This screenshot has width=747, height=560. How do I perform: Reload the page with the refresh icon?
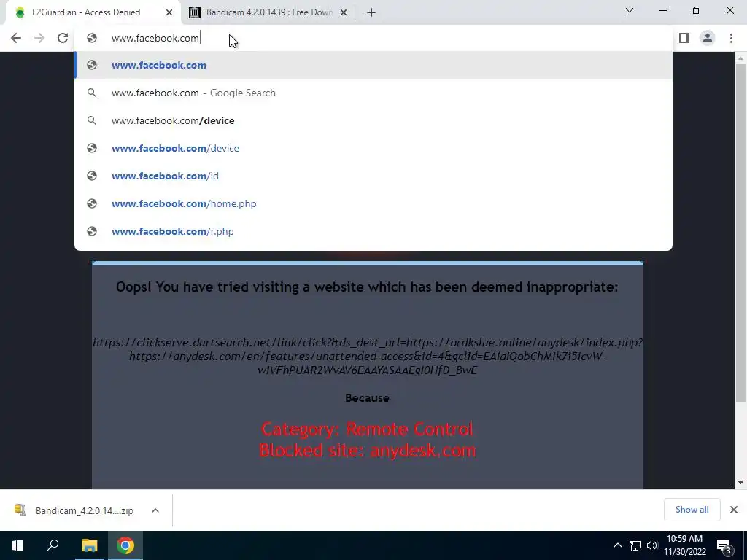tap(63, 38)
